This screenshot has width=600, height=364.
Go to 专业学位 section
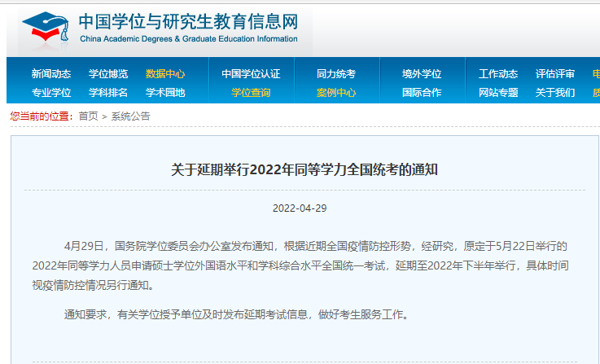(x=51, y=93)
